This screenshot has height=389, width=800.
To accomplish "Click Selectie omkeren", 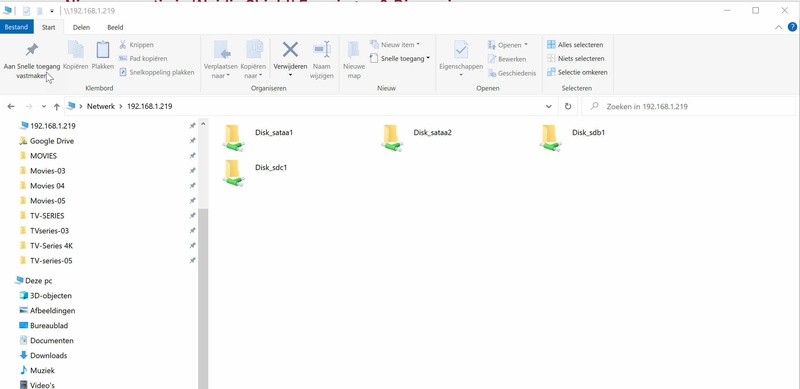I will [577, 72].
